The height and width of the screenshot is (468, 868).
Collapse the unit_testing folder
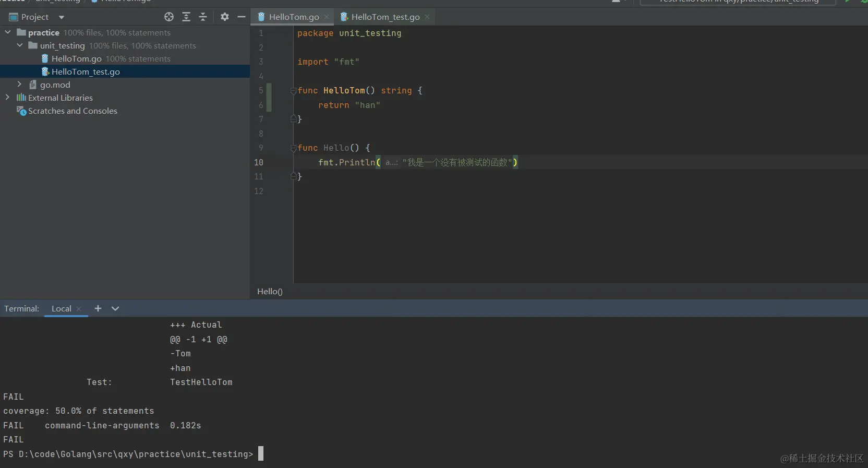click(20, 45)
